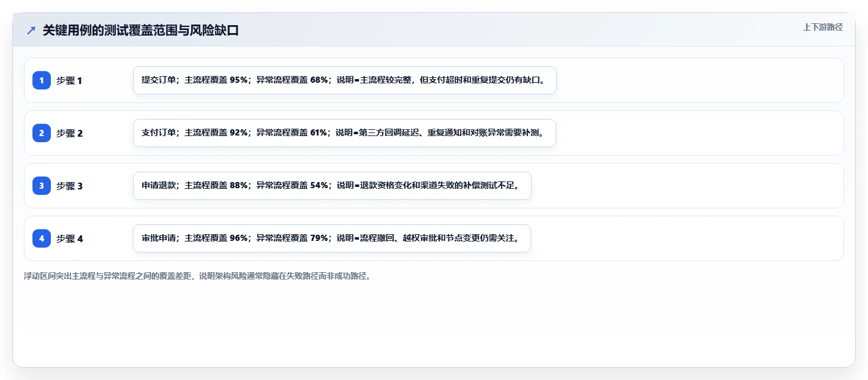The width and height of the screenshot is (868, 380).
Task: Select the number 1 step badge
Action: tap(42, 80)
